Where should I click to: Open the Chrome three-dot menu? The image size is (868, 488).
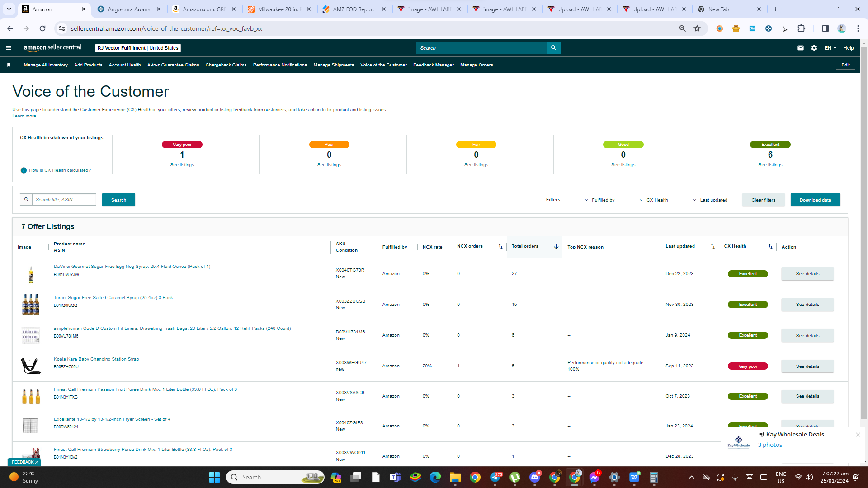point(858,28)
